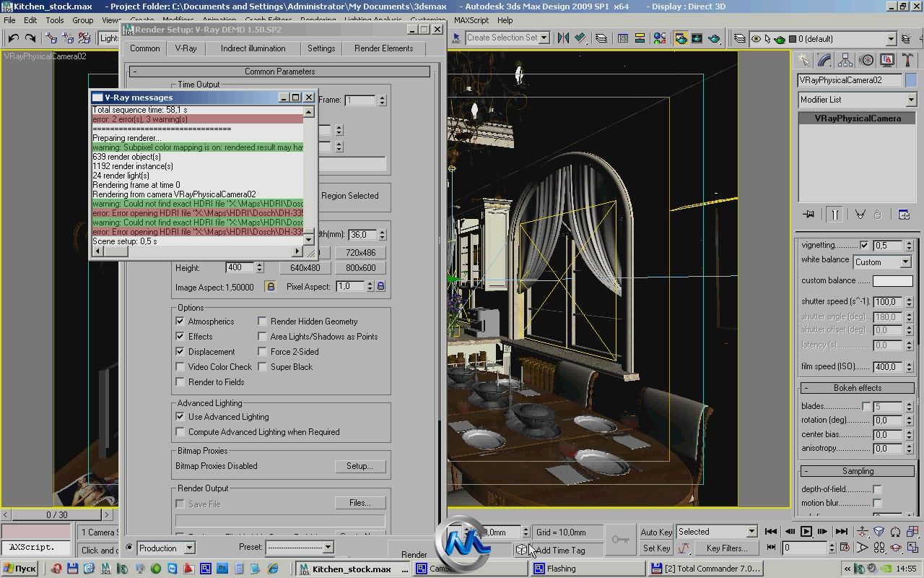Screen dimensions: 924x578
Task: Click the Mirror tool icon
Action: 563,38
